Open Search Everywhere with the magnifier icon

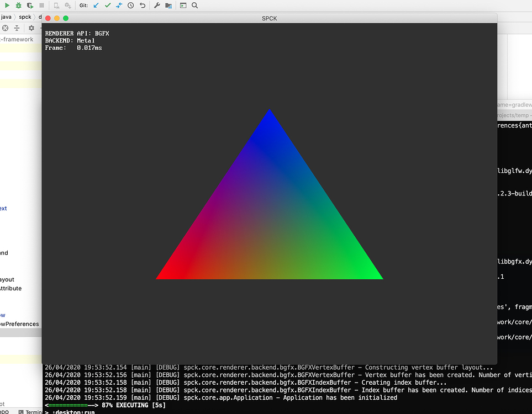194,6
